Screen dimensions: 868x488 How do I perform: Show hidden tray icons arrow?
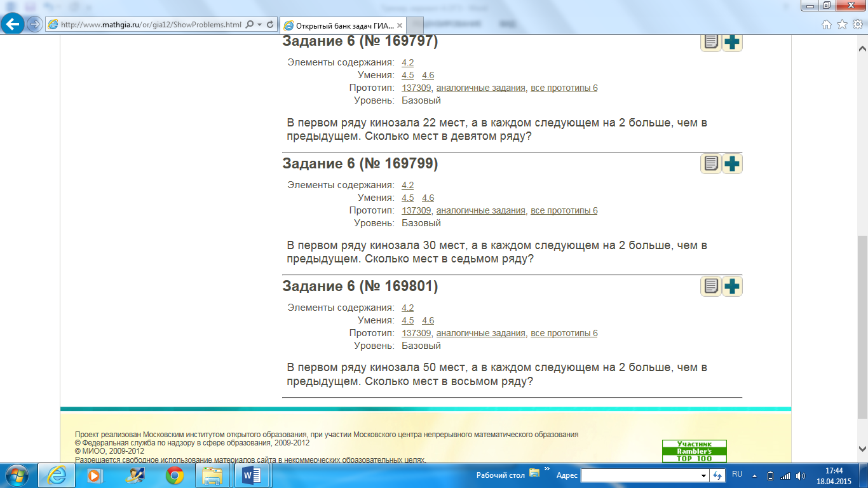pyautogui.click(x=754, y=475)
